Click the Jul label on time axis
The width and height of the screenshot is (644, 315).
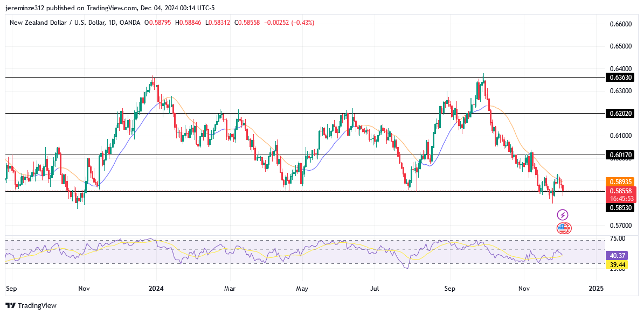tap(376, 288)
